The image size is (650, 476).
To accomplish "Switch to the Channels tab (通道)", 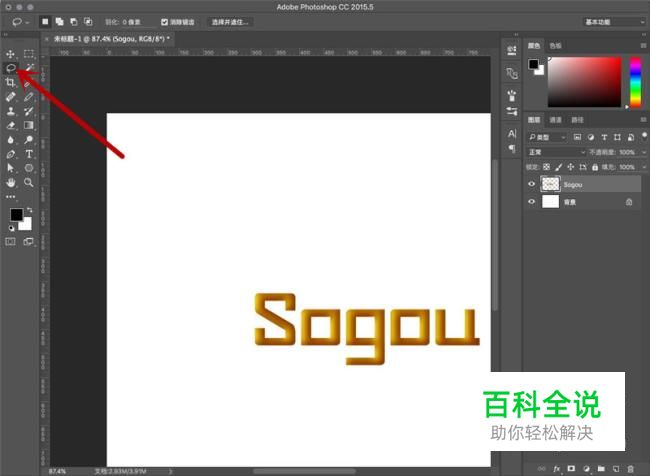I will [555, 120].
